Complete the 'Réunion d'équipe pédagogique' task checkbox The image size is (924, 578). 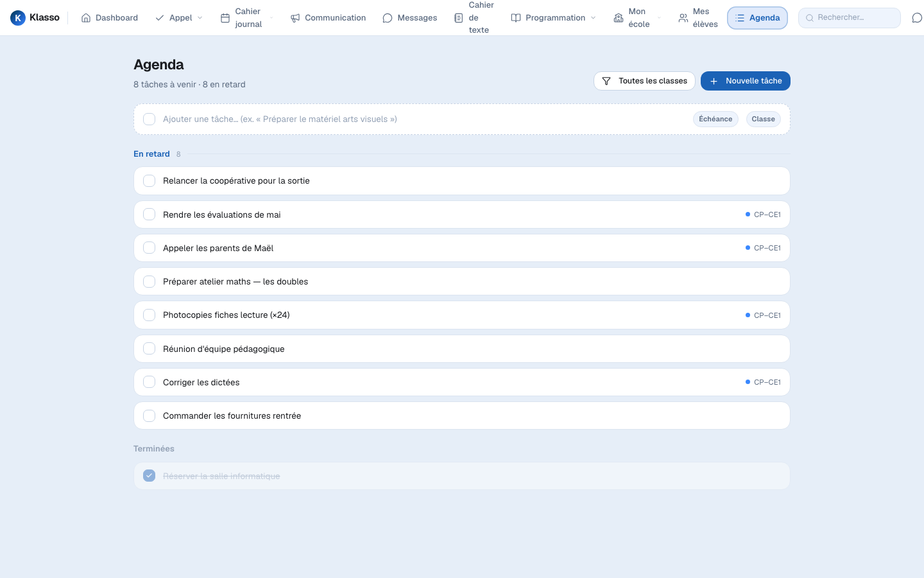pyautogui.click(x=150, y=349)
